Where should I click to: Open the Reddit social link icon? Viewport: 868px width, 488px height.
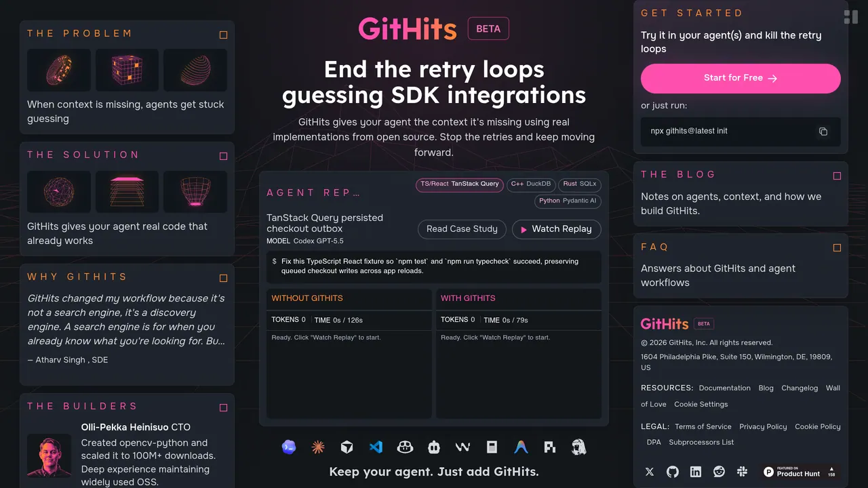(719, 472)
